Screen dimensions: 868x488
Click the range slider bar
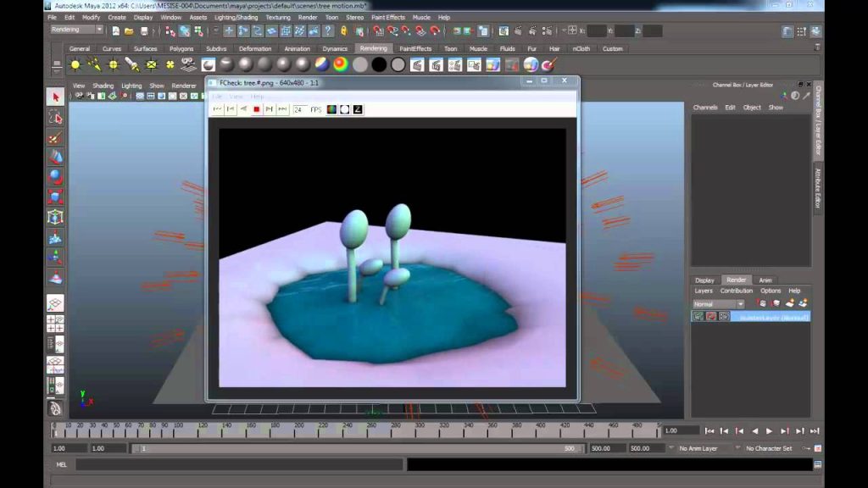tap(357, 448)
